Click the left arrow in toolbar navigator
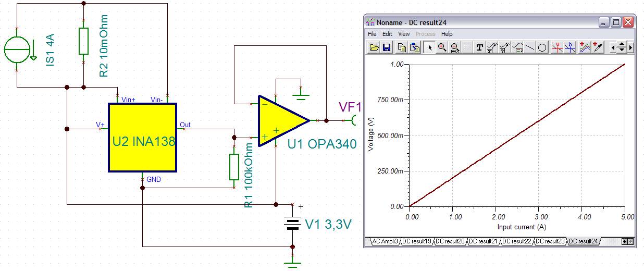This screenshot has width=644, height=271. [x=613, y=47]
